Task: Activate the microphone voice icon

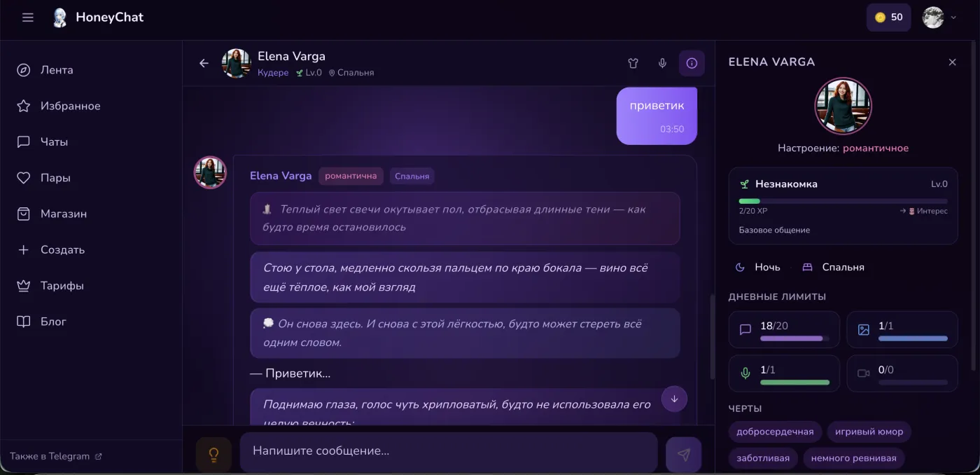Action: click(662, 63)
